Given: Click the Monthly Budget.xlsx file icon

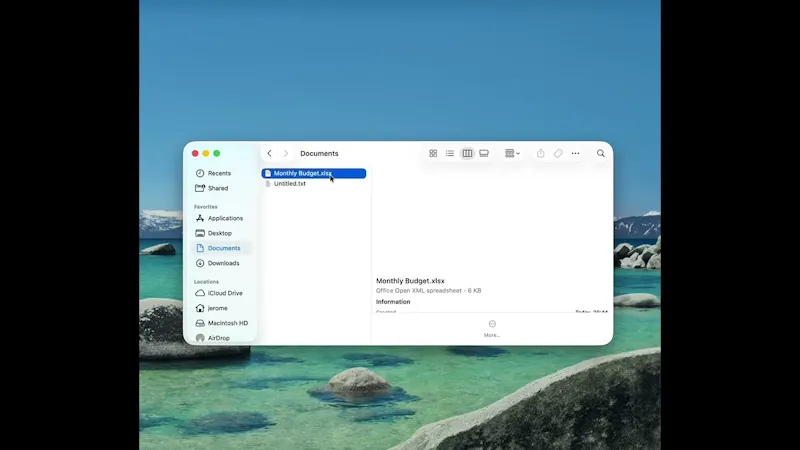Looking at the screenshot, I should [268, 173].
